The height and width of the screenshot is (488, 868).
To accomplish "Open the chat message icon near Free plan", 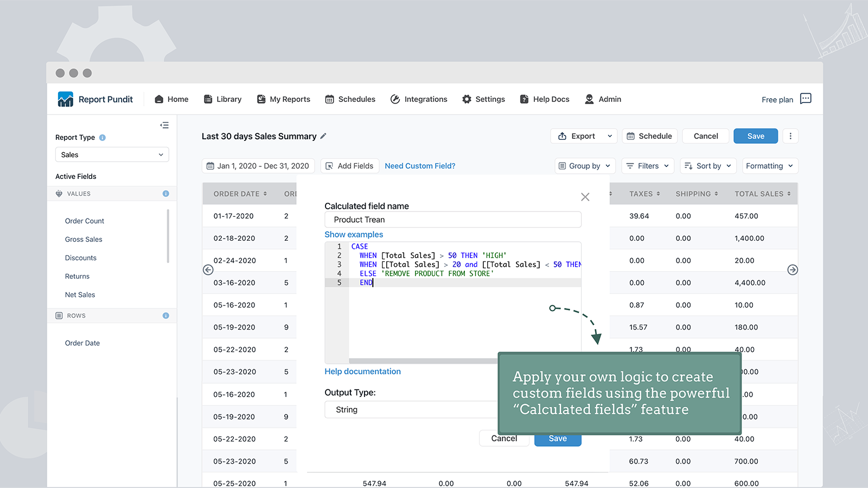I will [x=806, y=99].
